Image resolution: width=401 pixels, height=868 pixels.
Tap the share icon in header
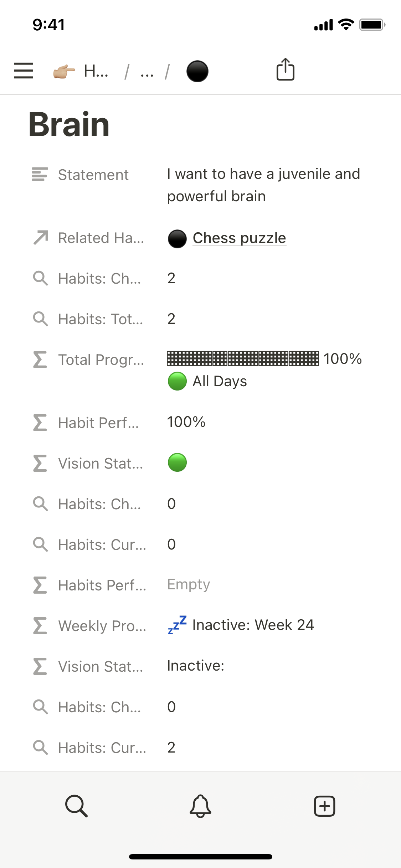click(286, 69)
